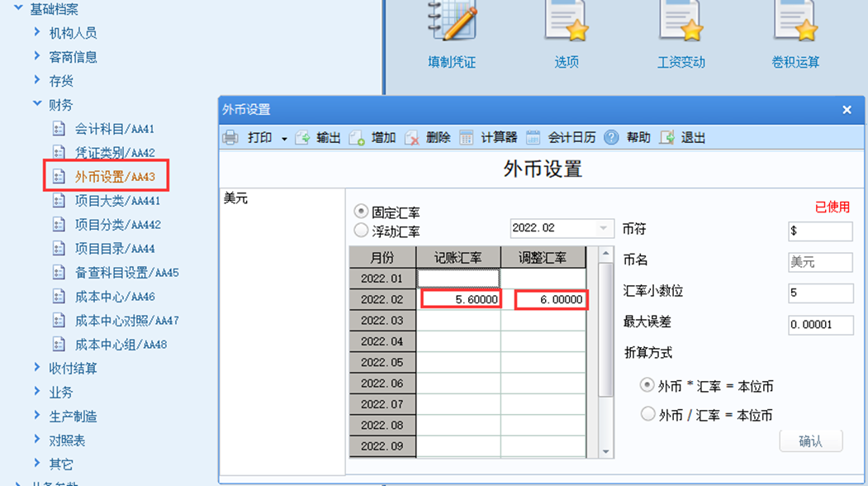The width and height of the screenshot is (868, 486).
Task: Select the 固定汇率 radio button
Action: click(361, 211)
